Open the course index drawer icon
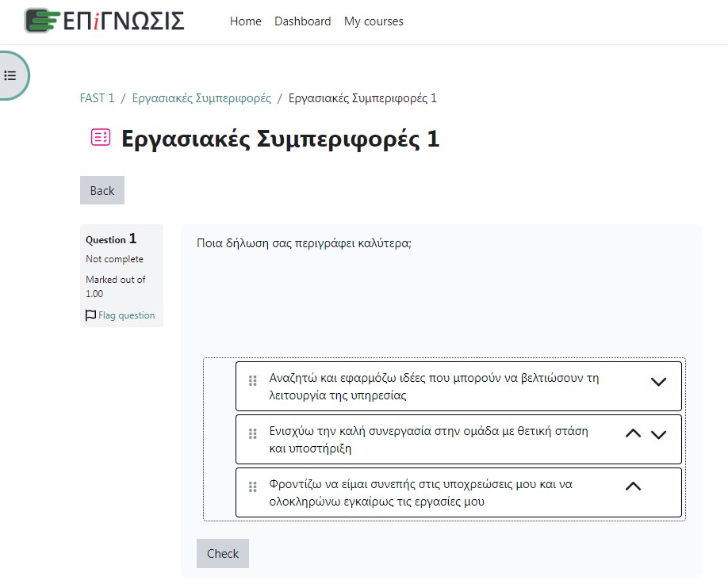Image resolution: width=728 pixels, height=580 pixels. [x=10, y=75]
